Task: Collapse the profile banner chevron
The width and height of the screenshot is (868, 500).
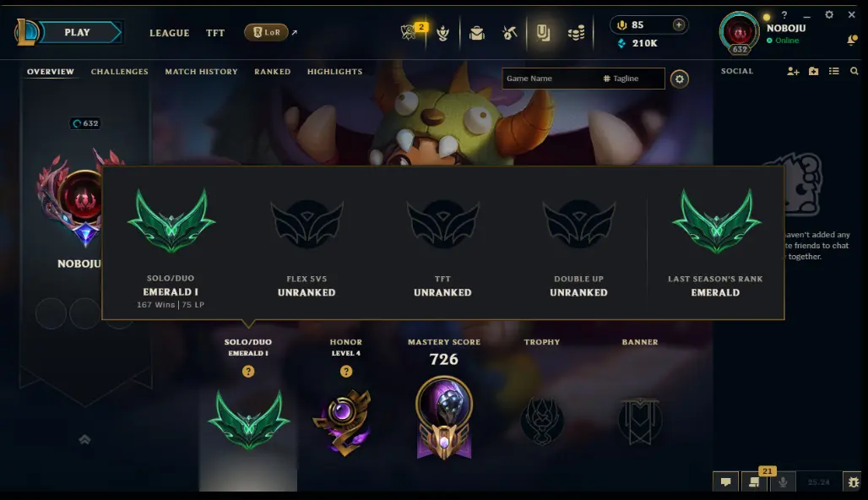Action: [x=84, y=440]
